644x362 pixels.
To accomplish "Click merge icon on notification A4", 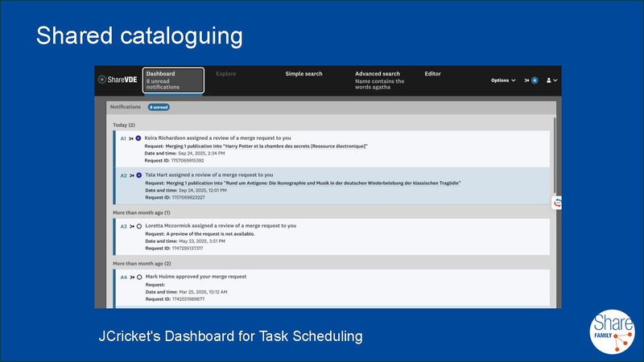I will pos(131,277).
